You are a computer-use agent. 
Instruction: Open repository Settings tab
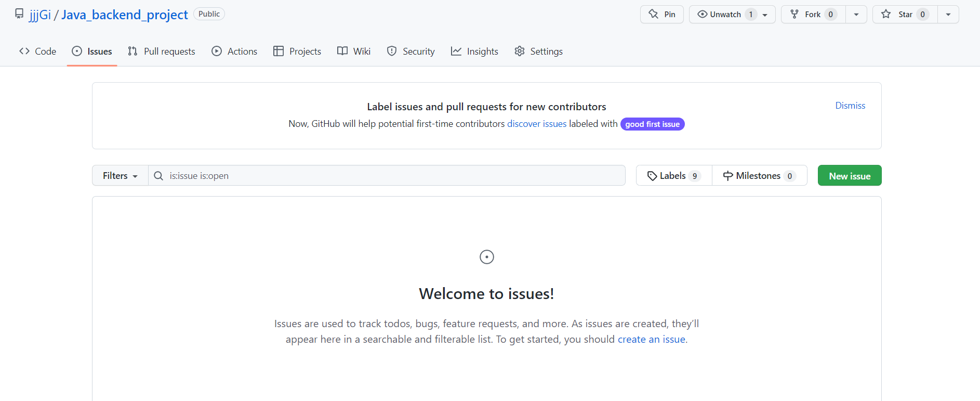539,51
